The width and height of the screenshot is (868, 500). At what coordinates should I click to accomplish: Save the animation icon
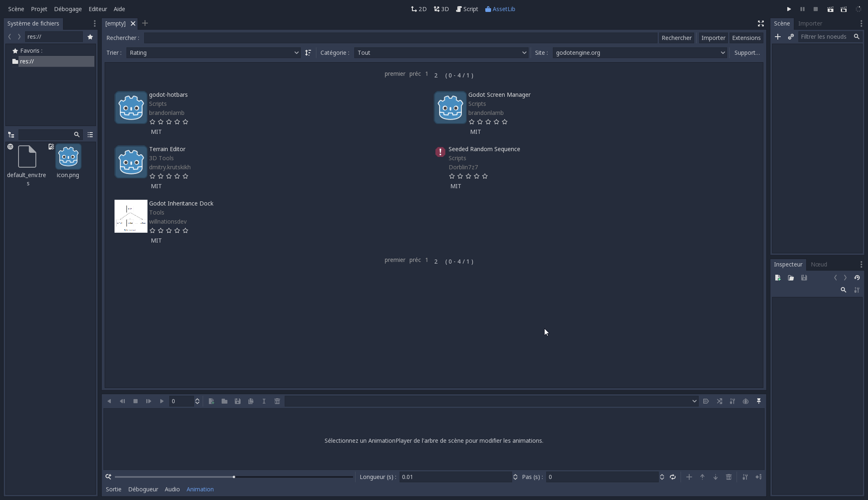pos(238,401)
